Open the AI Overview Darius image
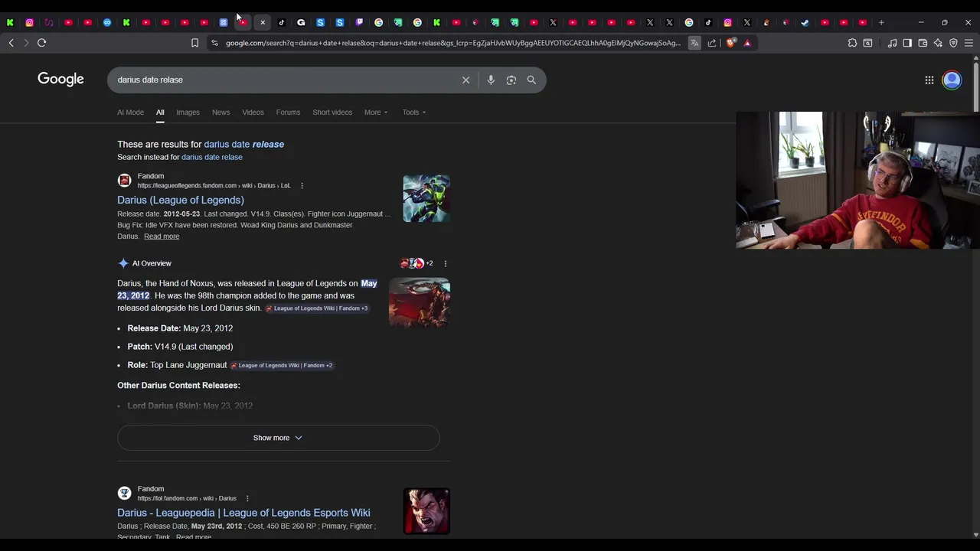980x551 pixels. (420, 302)
